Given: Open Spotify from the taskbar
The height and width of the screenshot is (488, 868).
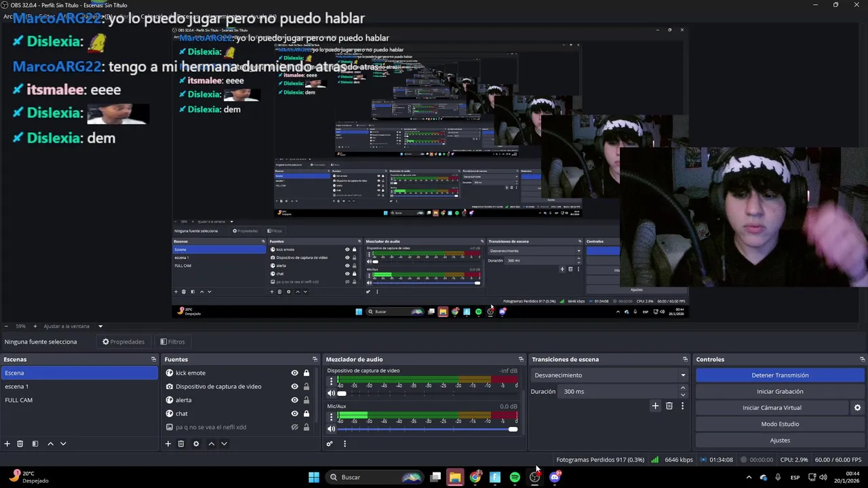Looking at the screenshot, I should [x=515, y=477].
